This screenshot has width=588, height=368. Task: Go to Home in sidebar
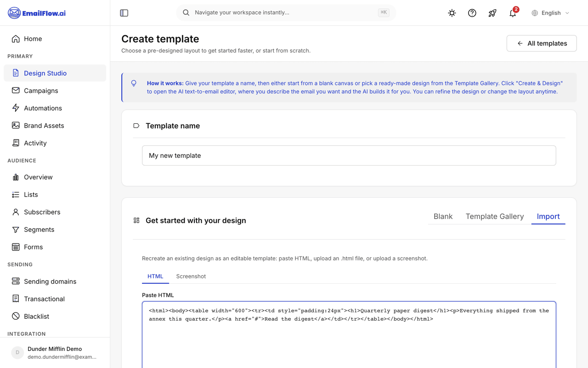[x=55, y=39]
